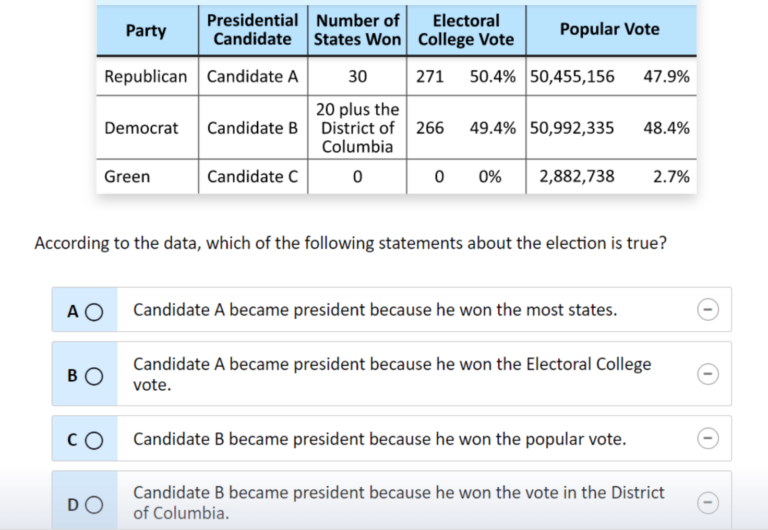Eliminate answer D with its minus icon
Screen dimensions: 768x530
(708, 503)
